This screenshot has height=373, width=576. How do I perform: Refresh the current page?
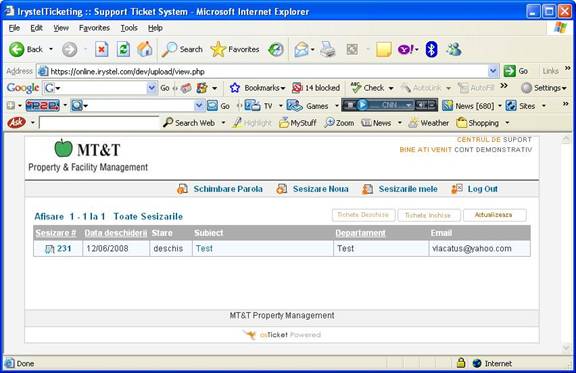(123, 49)
